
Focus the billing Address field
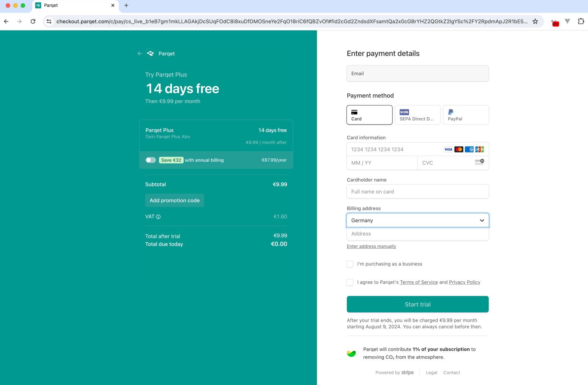point(417,234)
